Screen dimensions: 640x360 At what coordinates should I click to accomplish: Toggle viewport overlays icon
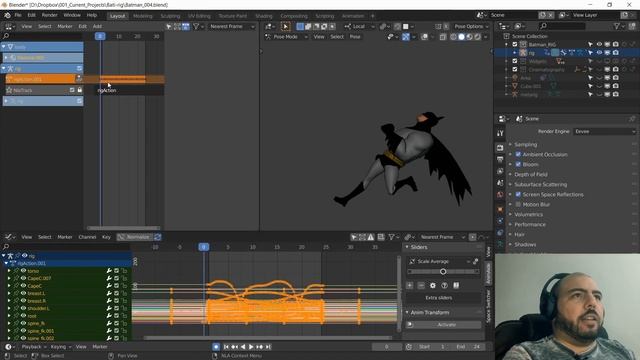pyautogui.click(x=424, y=37)
